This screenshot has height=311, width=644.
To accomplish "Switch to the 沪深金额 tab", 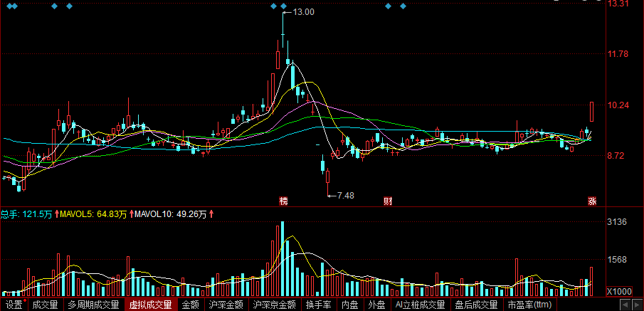I will click(226, 305).
